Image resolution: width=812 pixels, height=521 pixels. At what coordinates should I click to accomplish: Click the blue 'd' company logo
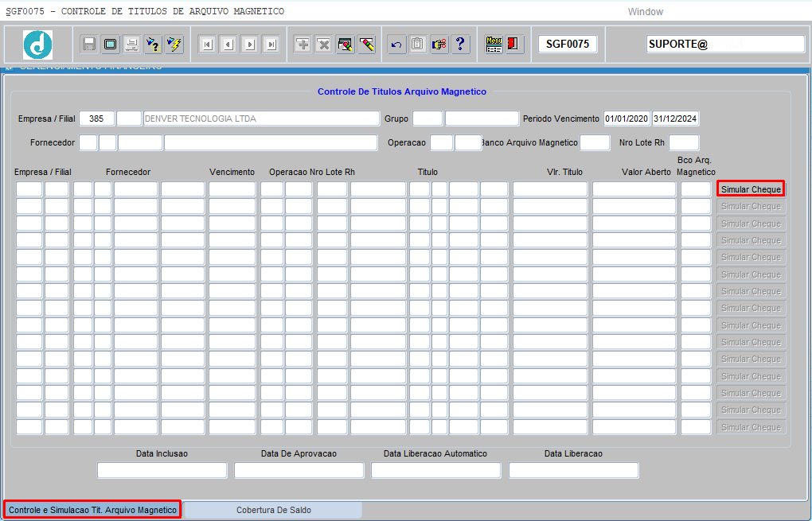pyautogui.click(x=37, y=45)
